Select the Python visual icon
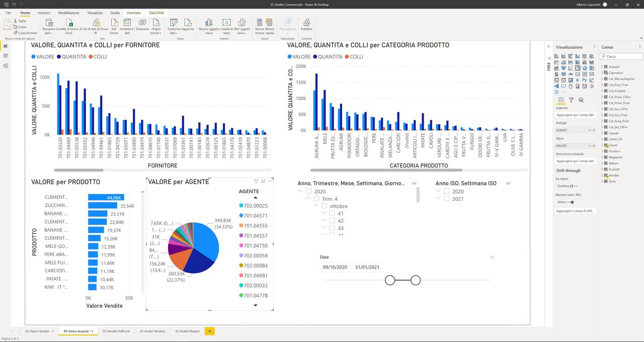644x342 pixels. pos(585,80)
